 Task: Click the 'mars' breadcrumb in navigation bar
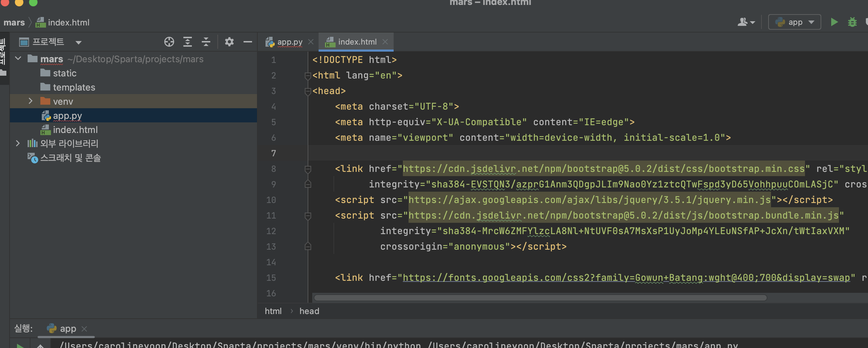pos(14,23)
